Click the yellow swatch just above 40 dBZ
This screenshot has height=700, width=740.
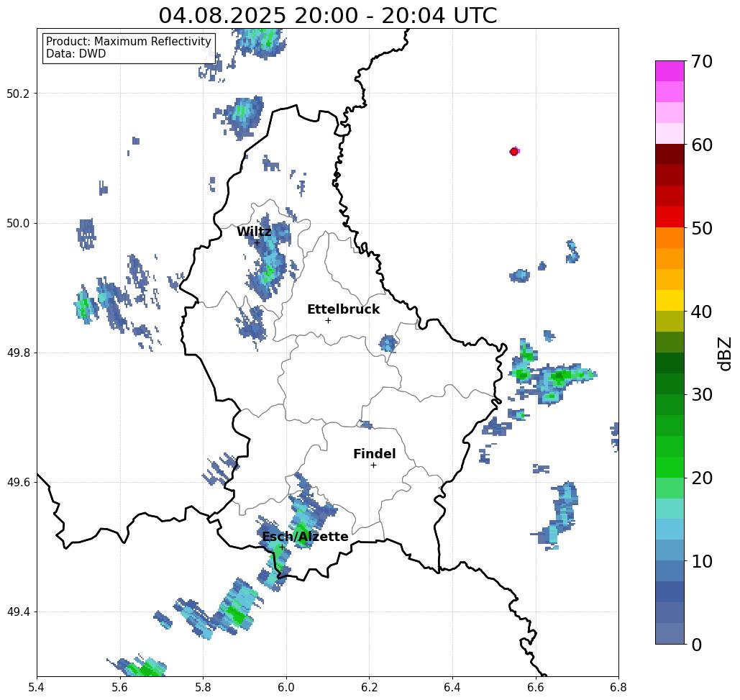click(x=670, y=300)
